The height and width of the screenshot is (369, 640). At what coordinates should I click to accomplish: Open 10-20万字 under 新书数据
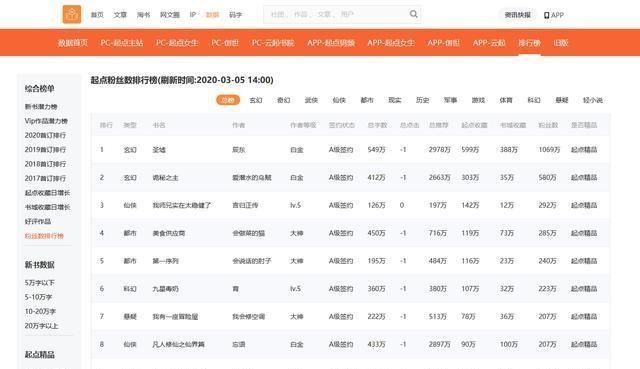(40, 311)
